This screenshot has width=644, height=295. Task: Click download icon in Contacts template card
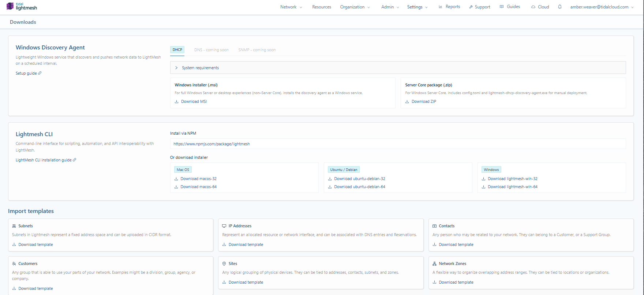pos(435,245)
